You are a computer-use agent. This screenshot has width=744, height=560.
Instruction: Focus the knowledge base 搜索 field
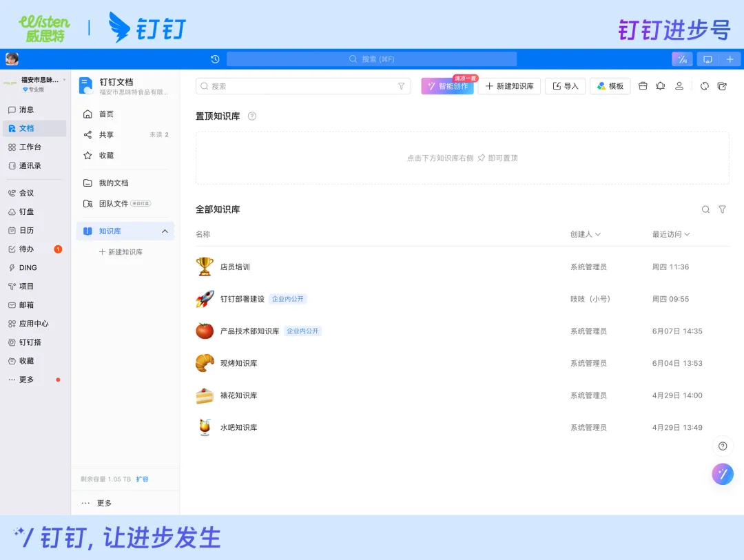(x=303, y=86)
